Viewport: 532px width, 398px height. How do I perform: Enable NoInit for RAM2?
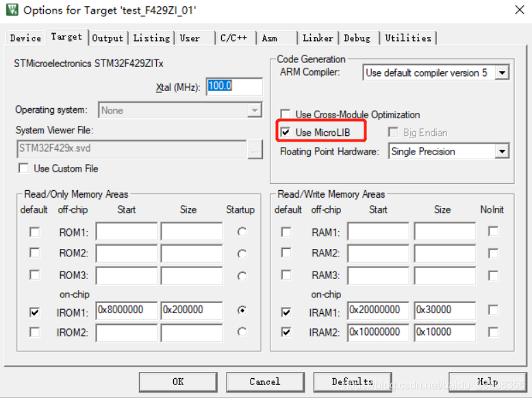tap(494, 253)
